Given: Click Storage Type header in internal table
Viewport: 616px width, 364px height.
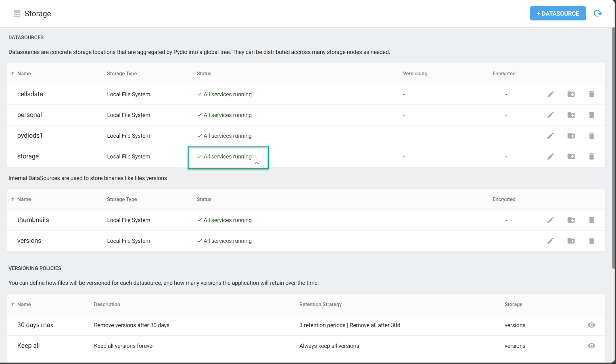Looking at the screenshot, I should [122, 199].
